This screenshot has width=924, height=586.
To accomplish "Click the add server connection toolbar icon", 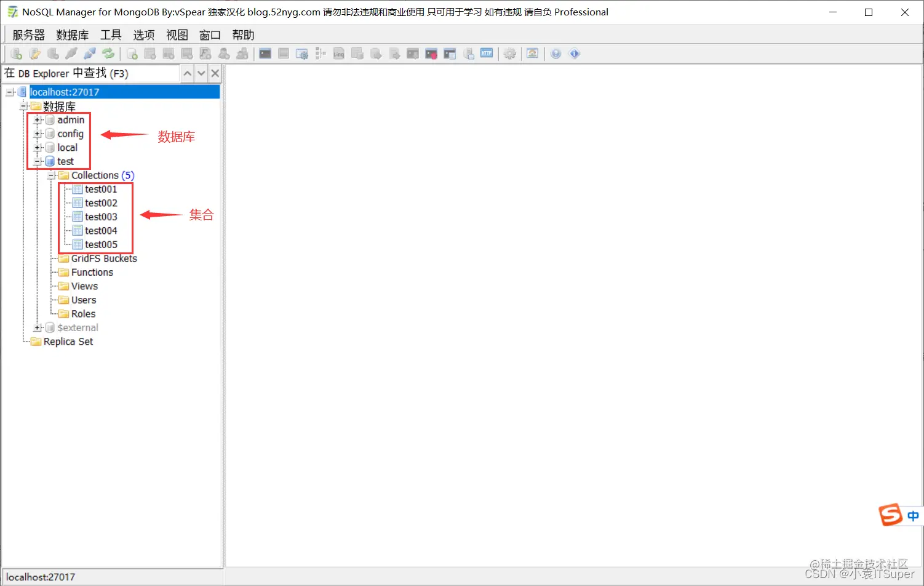I will pos(17,54).
